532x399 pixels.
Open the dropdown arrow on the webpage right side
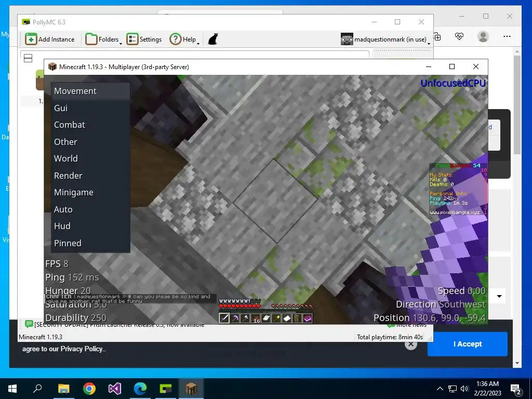tap(499, 296)
